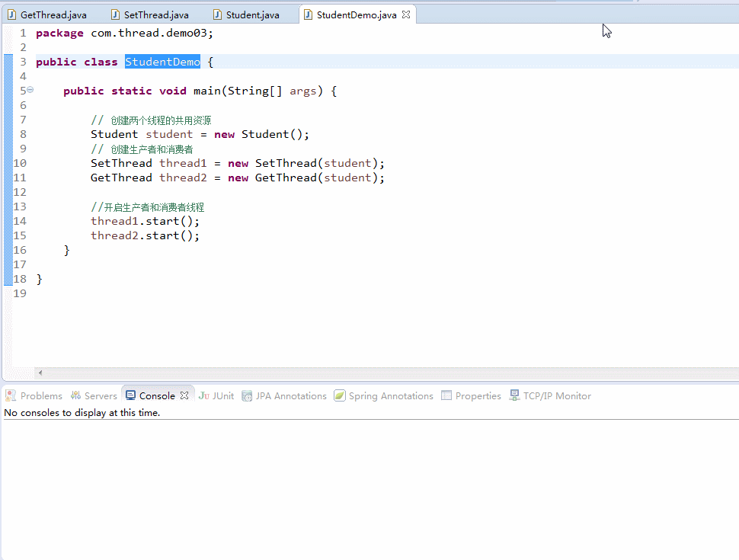Screen dimensions: 739x560
Task: Click the Java file icon on StudentDemo.java tab
Action: click(308, 14)
